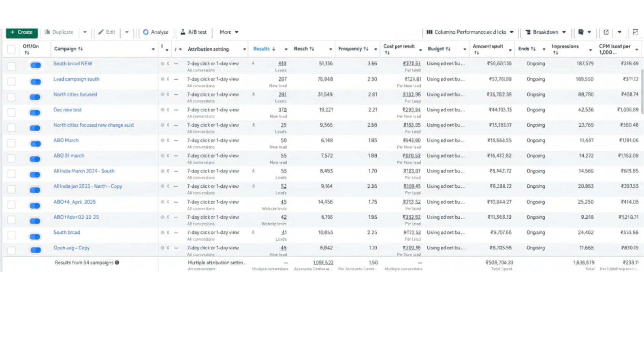Viewport: 644px width, 359px height.
Task: Select the checkbox for South broad NEW row
Action: pyautogui.click(x=11, y=66)
